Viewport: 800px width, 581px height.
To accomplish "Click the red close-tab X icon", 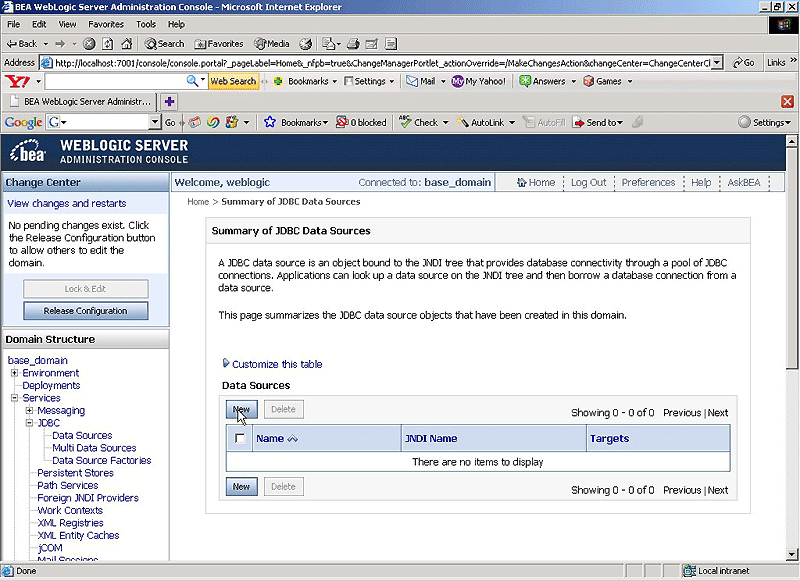I will click(787, 102).
